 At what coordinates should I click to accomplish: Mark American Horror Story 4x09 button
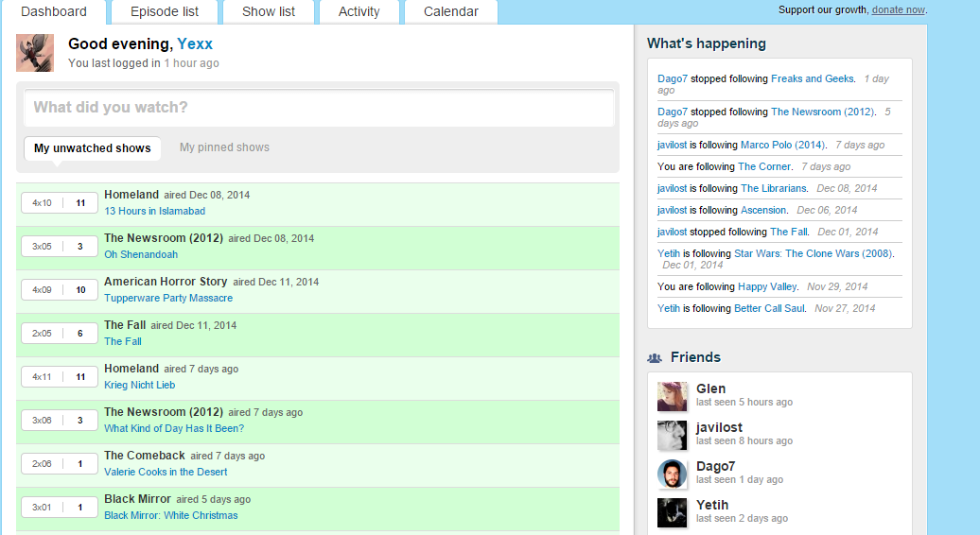click(42, 289)
